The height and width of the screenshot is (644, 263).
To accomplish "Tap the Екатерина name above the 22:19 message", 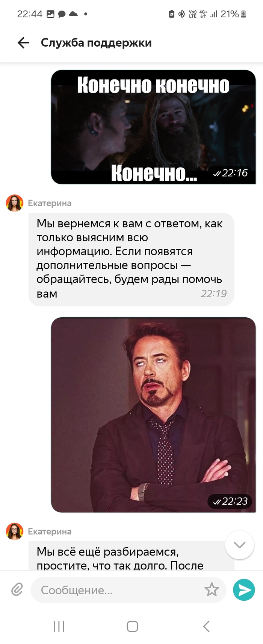I will [50, 203].
